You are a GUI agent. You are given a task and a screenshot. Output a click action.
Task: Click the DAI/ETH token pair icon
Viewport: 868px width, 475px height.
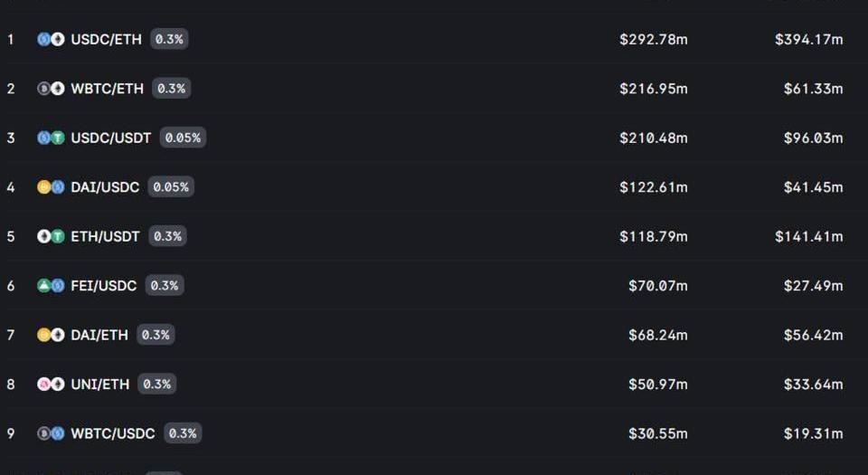(x=51, y=335)
